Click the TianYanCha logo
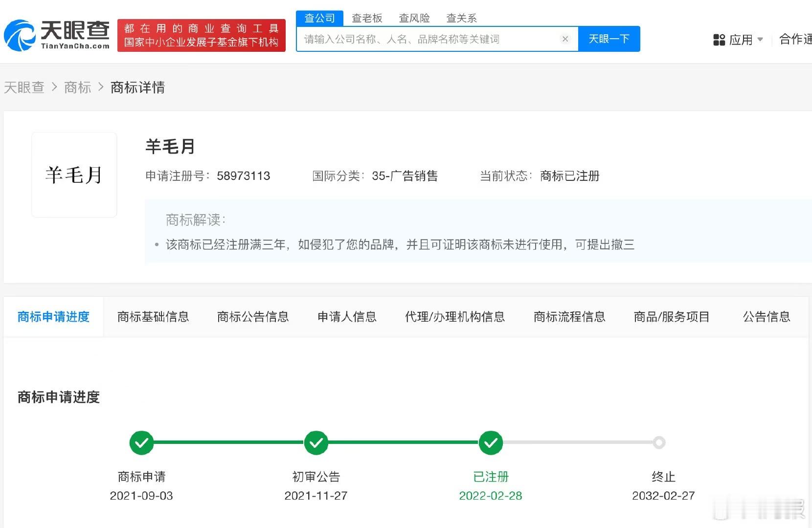Image resolution: width=812 pixels, height=528 pixels. 57,35
